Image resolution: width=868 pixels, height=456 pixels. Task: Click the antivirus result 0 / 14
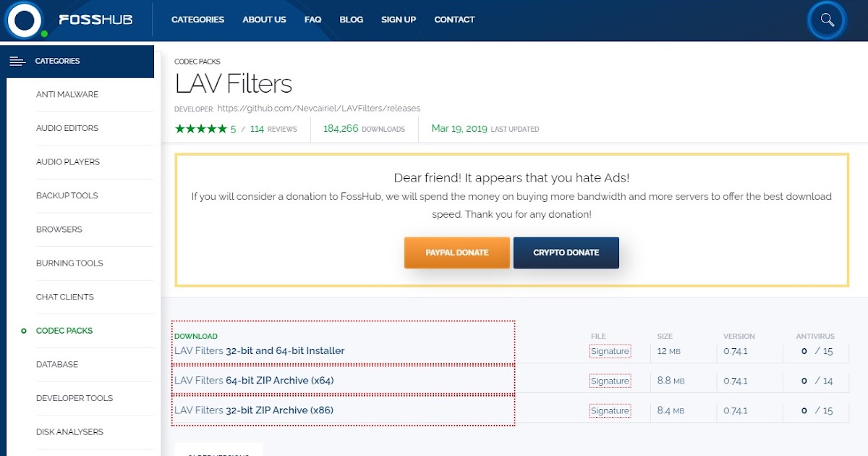click(x=817, y=381)
